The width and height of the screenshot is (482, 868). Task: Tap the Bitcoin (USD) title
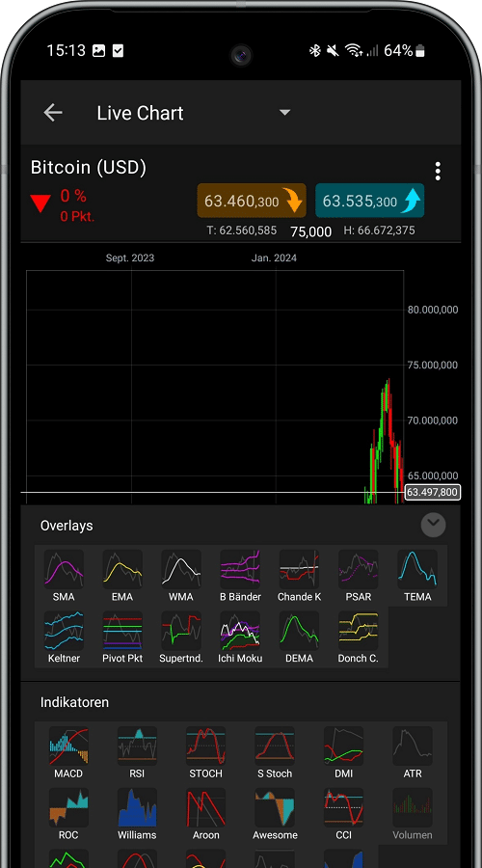(89, 167)
